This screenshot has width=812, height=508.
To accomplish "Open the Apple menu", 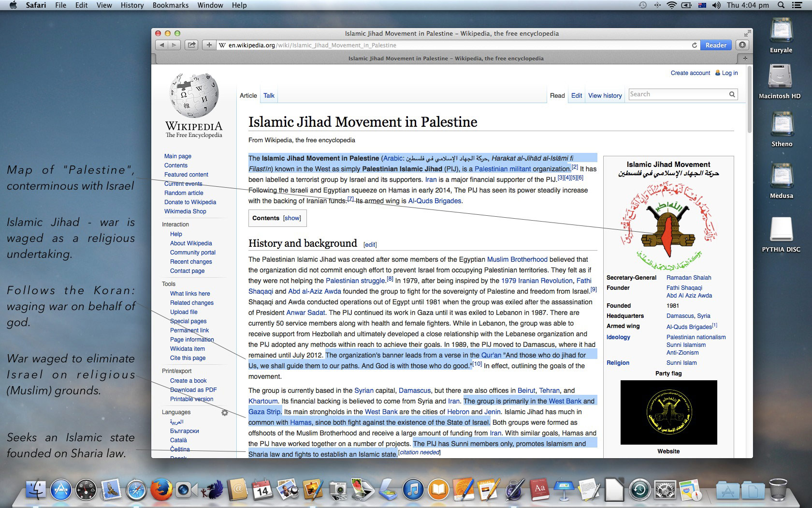I will tap(13, 5).
